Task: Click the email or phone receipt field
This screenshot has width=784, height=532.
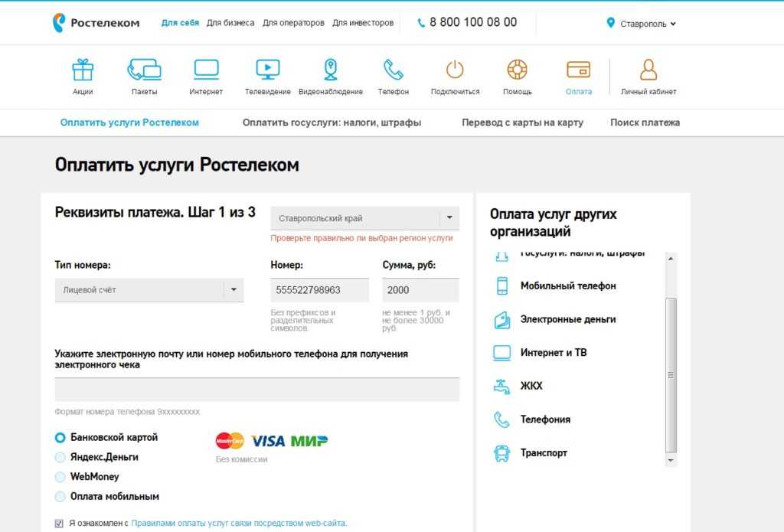Action: (x=257, y=390)
